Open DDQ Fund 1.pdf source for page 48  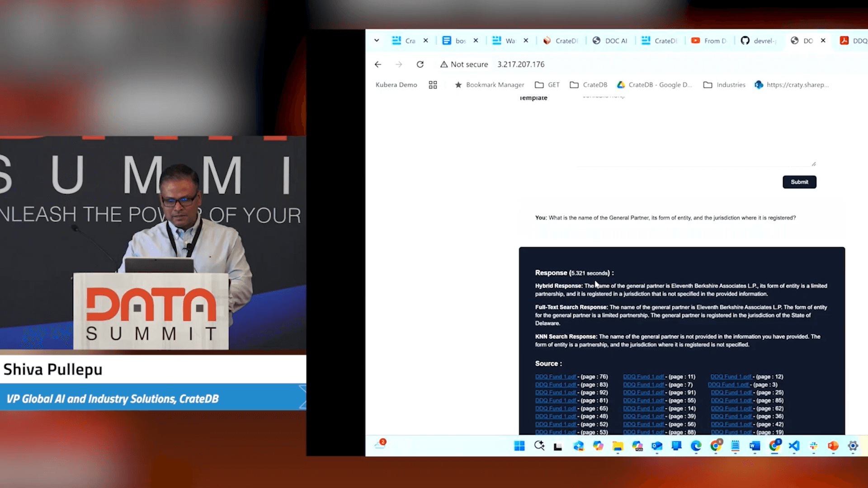(x=556, y=417)
